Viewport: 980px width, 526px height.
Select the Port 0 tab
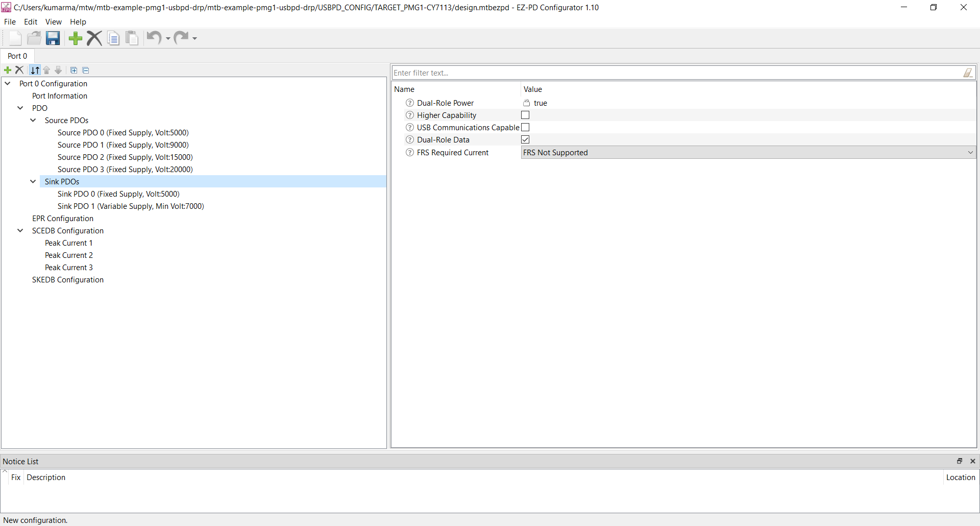point(17,56)
